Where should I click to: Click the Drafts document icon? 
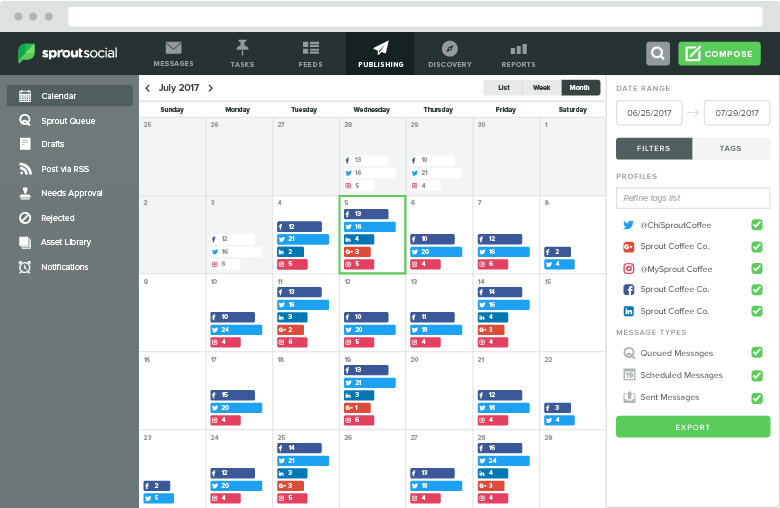tap(25, 144)
